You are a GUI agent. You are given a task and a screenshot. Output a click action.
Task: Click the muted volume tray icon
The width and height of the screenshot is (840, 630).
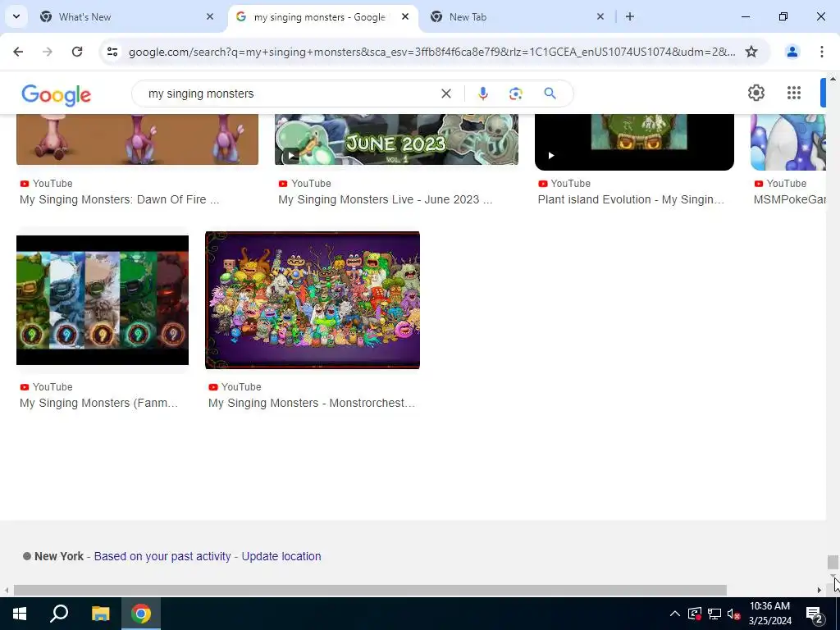(733, 614)
